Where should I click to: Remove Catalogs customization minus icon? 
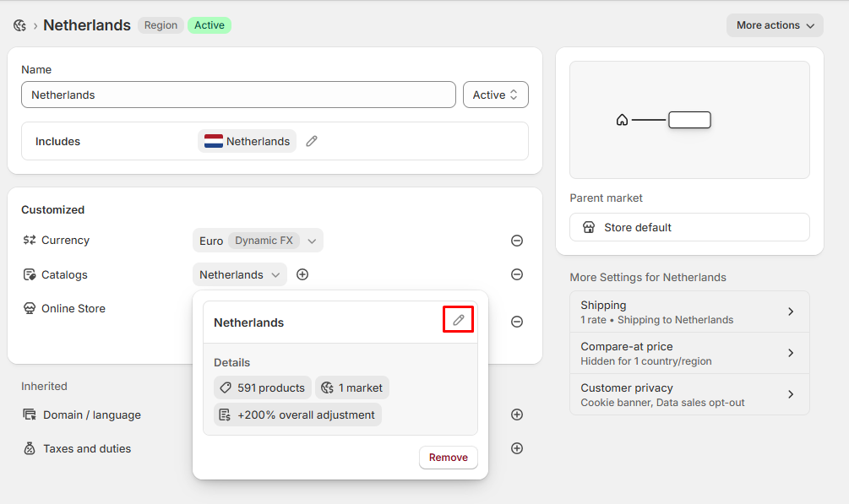pyautogui.click(x=517, y=274)
